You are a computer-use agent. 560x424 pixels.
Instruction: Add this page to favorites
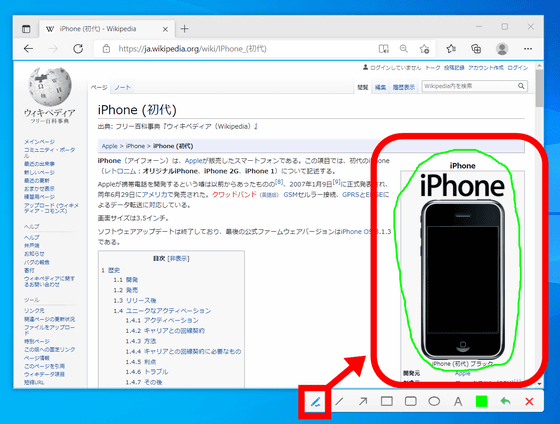coord(424,49)
